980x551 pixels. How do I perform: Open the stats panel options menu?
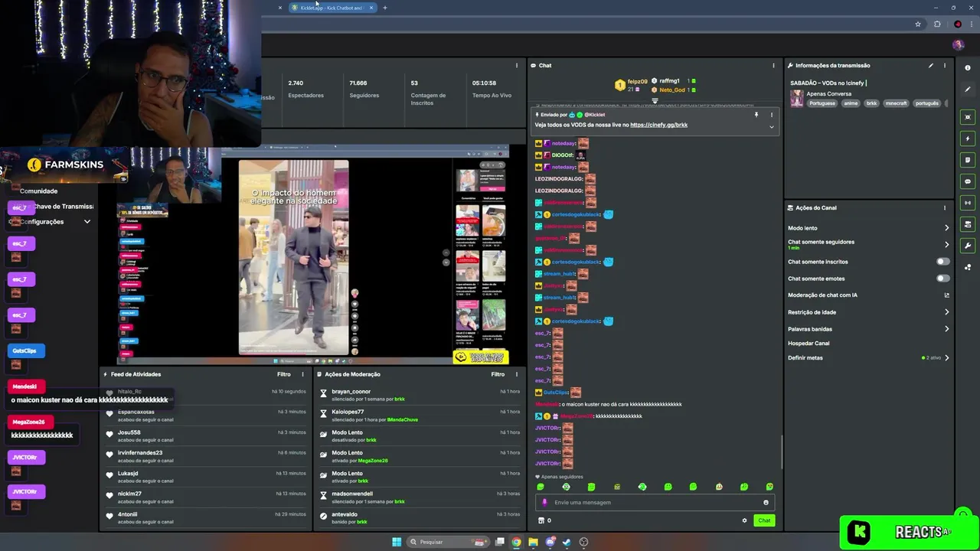pos(517,66)
